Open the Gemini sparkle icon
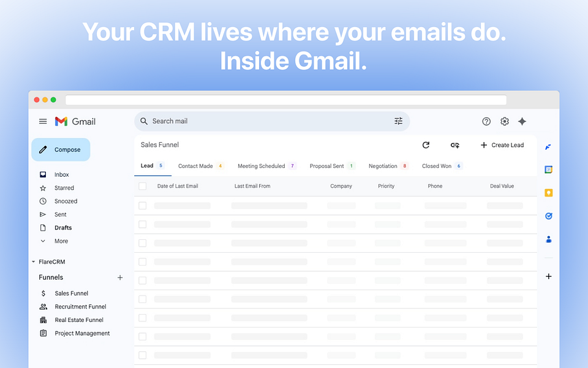 pos(522,121)
